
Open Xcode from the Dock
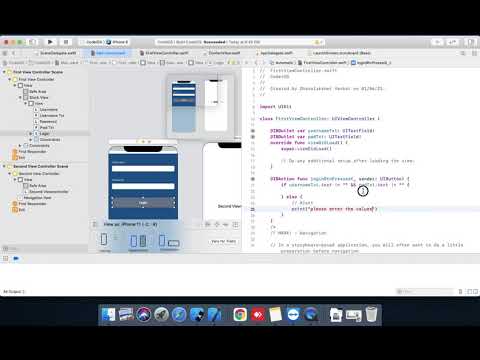pyautogui.click(x=214, y=314)
